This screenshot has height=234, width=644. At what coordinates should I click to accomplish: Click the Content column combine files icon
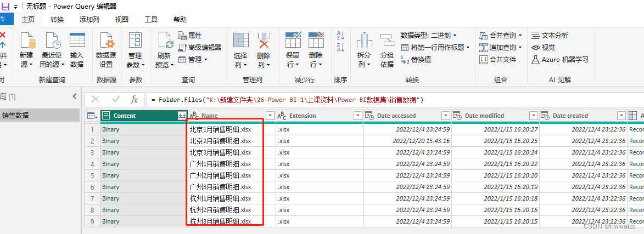pos(182,116)
